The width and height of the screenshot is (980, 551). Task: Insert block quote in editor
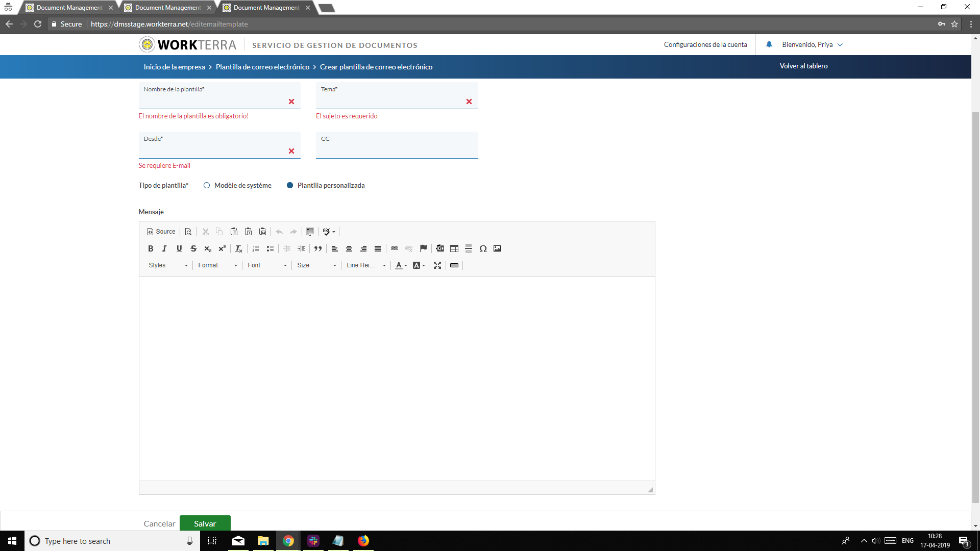point(318,248)
